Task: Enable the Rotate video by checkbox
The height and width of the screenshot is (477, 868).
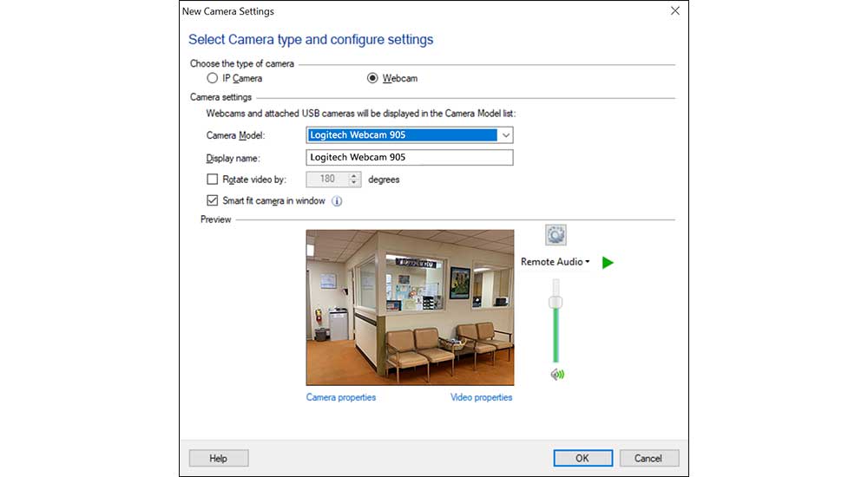Action: point(213,180)
